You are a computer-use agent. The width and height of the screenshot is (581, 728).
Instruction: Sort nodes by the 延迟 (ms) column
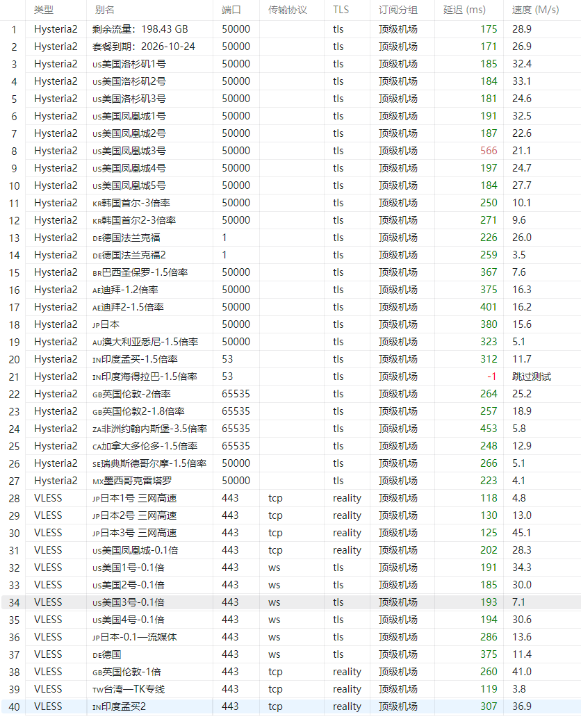pos(464,10)
